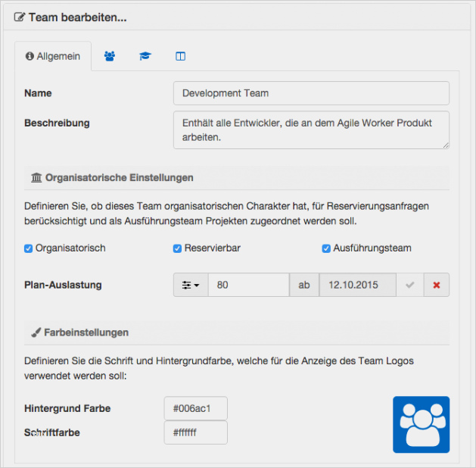Click the date field 12.10.2015

tap(357, 285)
